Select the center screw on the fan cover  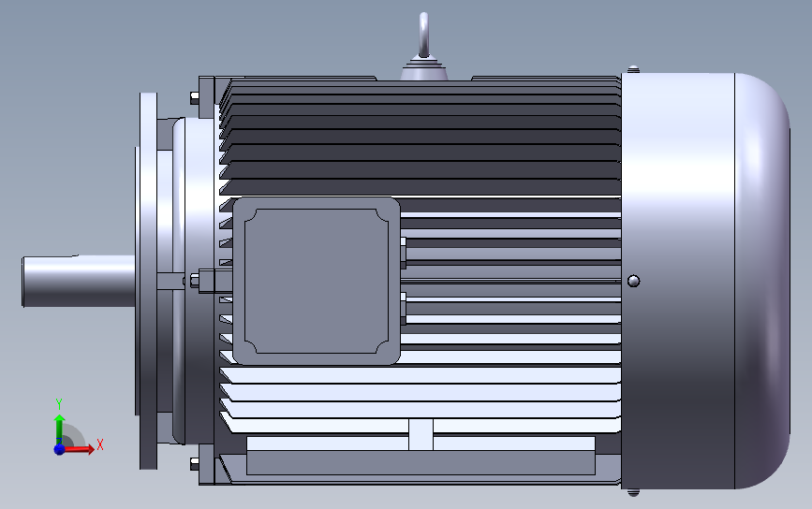click(x=633, y=281)
